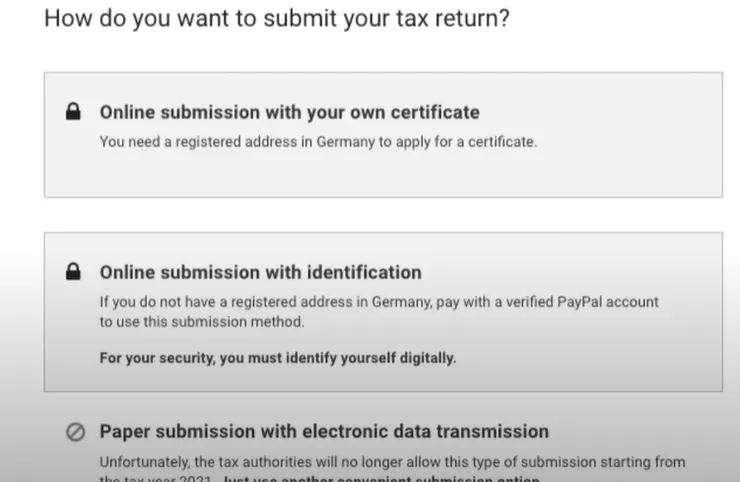
Task: Click the lock icon beside identification option
Action: point(73,272)
